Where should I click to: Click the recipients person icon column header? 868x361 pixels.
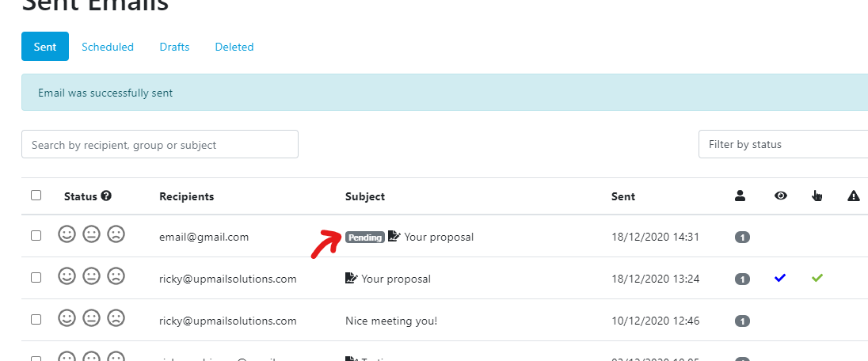coord(741,196)
